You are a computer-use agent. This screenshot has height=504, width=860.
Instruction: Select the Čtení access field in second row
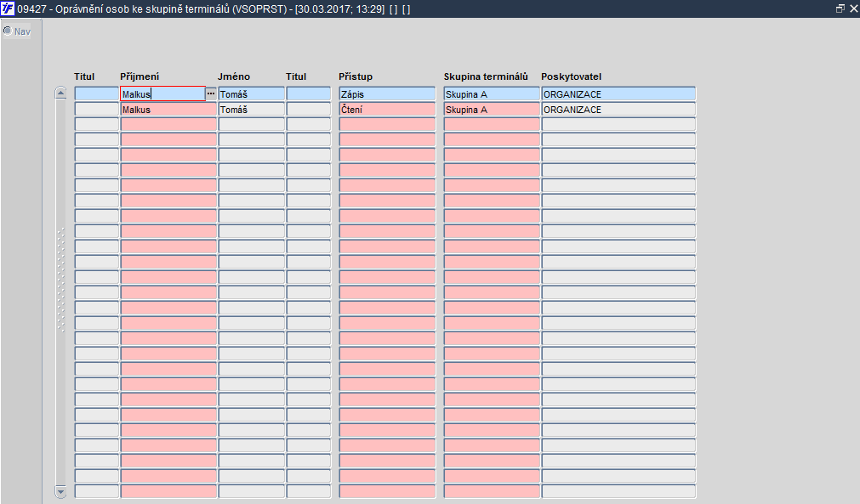click(x=387, y=109)
